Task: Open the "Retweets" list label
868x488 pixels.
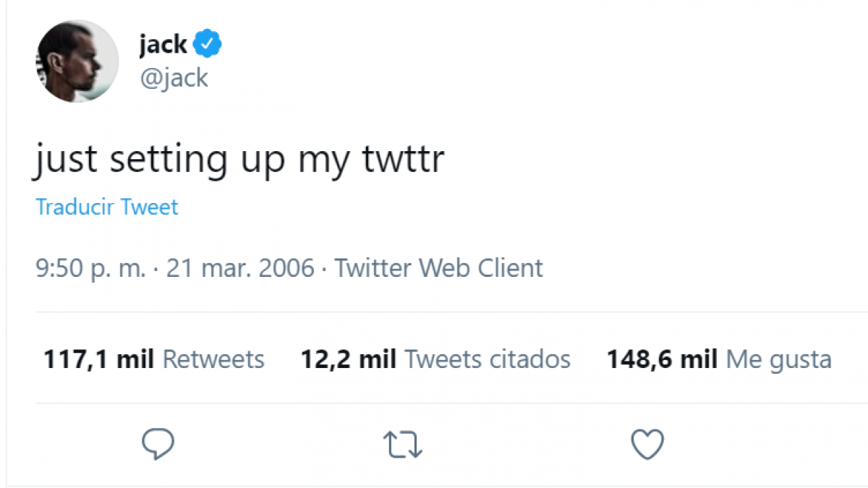Action: pyautogui.click(x=213, y=359)
